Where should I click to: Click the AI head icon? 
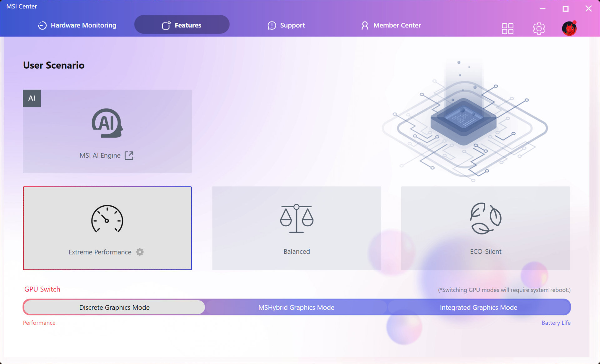107,123
